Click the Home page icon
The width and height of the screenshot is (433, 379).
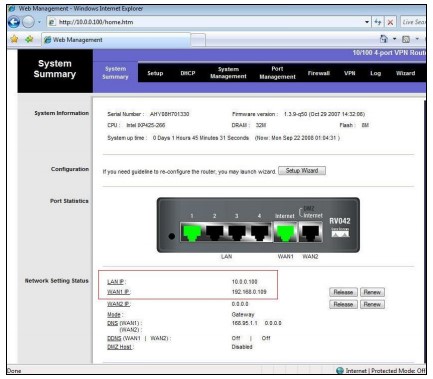(x=384, y=39)
